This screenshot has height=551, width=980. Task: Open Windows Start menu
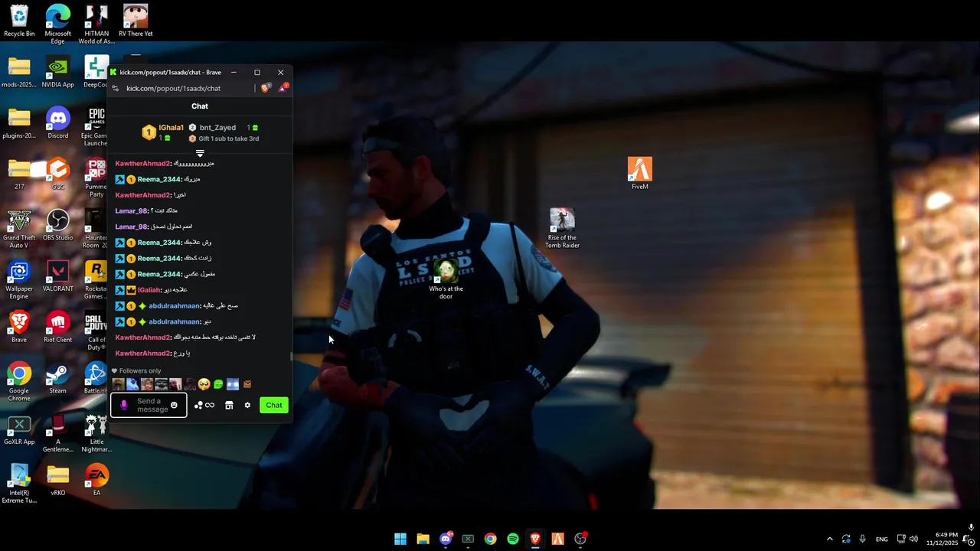click(x=400, y=539)
